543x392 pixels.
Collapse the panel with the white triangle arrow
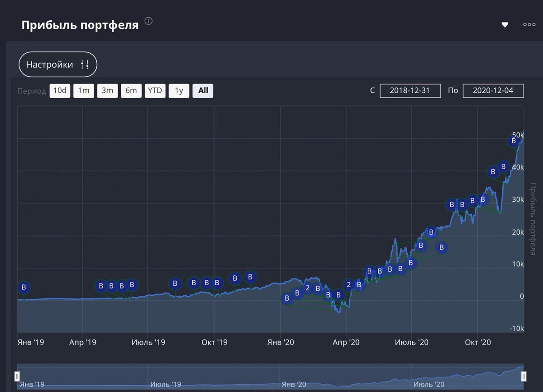[x=505, y=25]
